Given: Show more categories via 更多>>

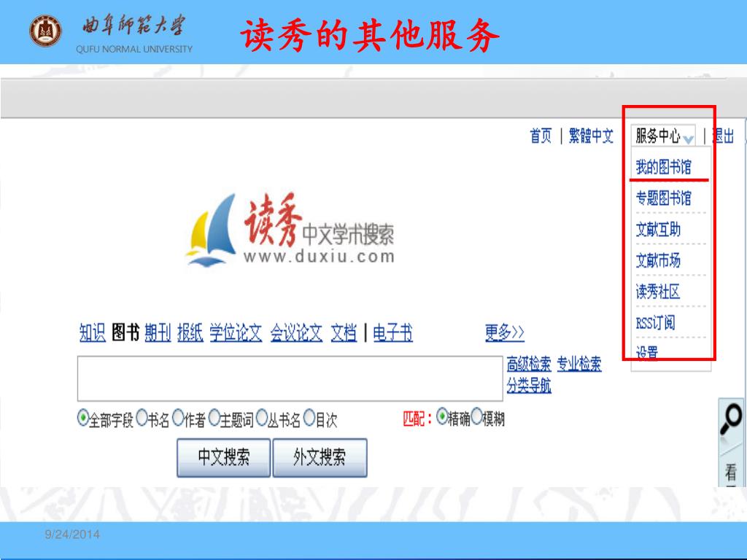Looking at the screenshot, I should click(x=505, y=332).
